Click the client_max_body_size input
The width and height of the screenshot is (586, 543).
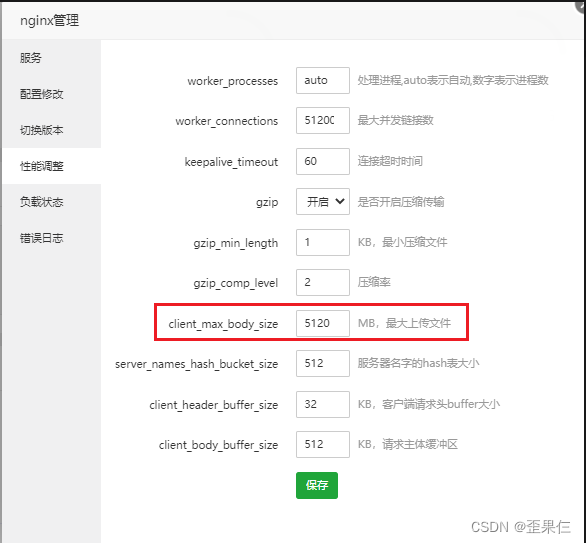(x=323, y=323)
